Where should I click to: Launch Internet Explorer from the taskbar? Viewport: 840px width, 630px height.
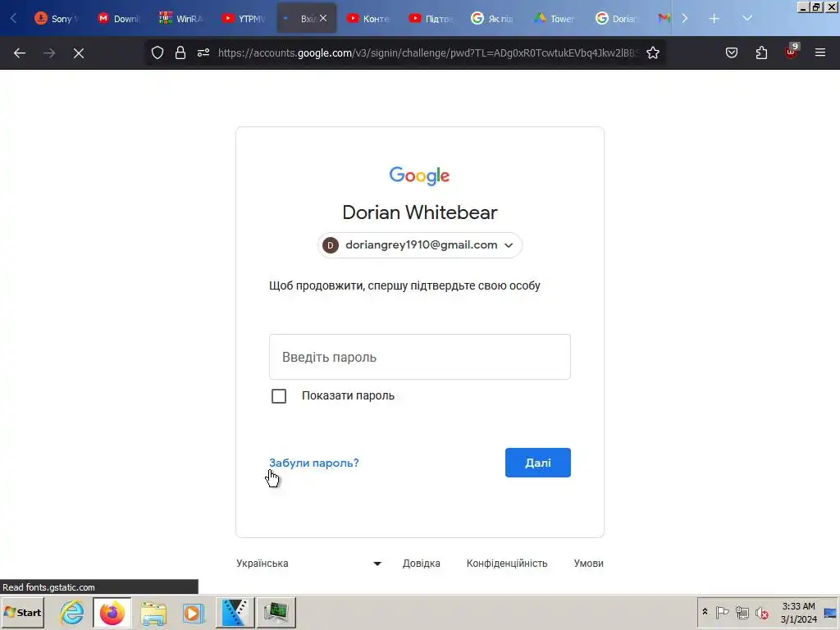coord(72,612)
